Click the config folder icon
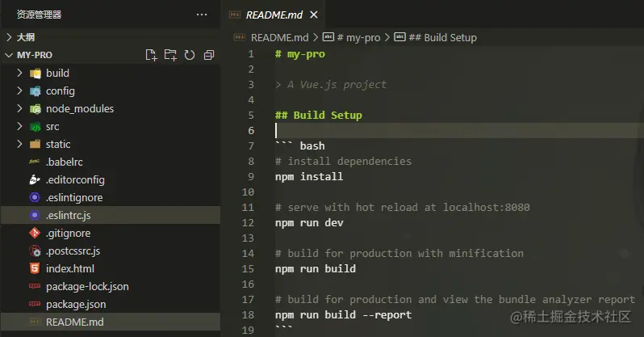 point(36,91)
